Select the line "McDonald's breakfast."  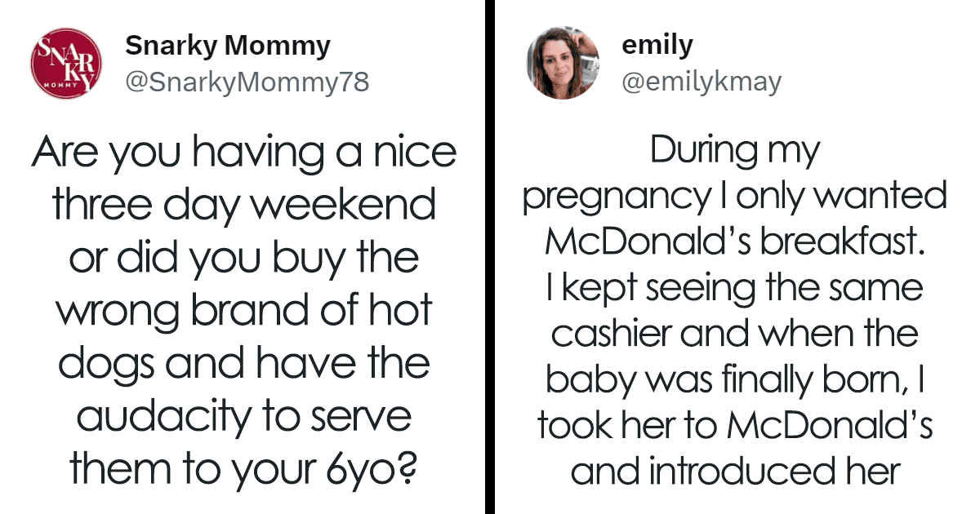pos(734,241)
